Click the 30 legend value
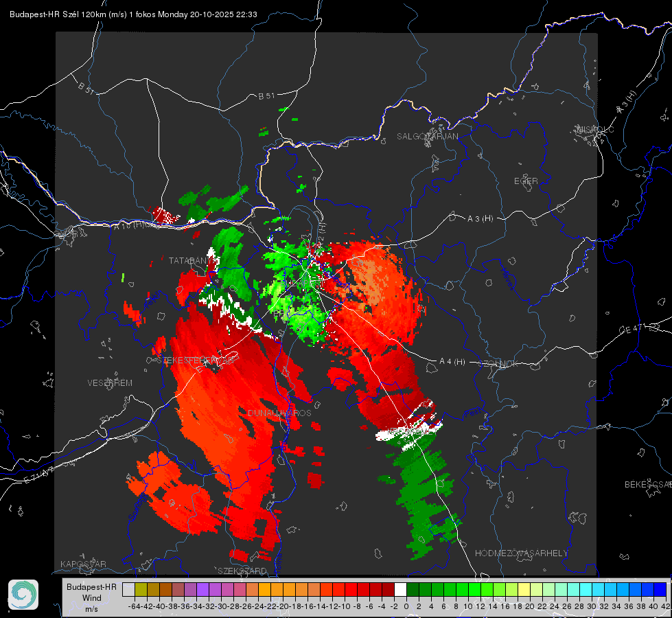 coord(592,606)
